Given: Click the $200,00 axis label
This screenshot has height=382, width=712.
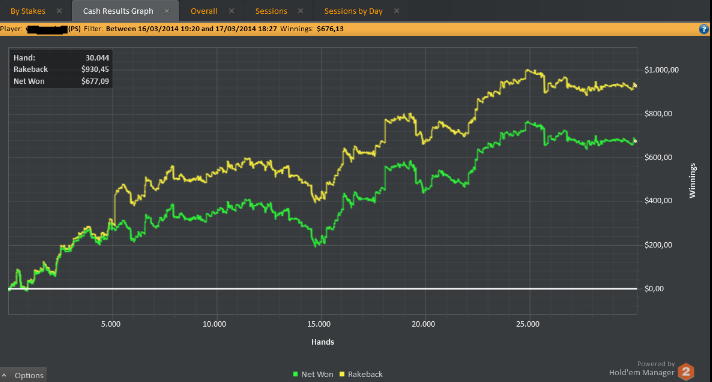Looking at the screenshot, I should tap(658, 245).
